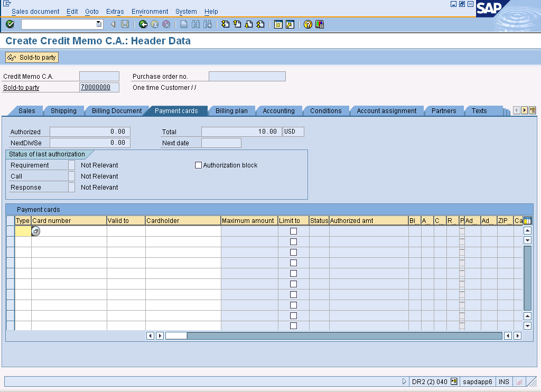Viewport: 541px width, 392px height.
Task: Open the Shipping tab
Action: pos(63,111)
